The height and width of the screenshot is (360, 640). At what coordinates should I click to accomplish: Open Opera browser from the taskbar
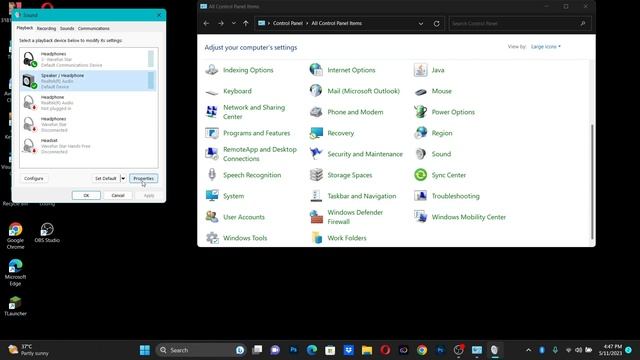tap(385, 350)
